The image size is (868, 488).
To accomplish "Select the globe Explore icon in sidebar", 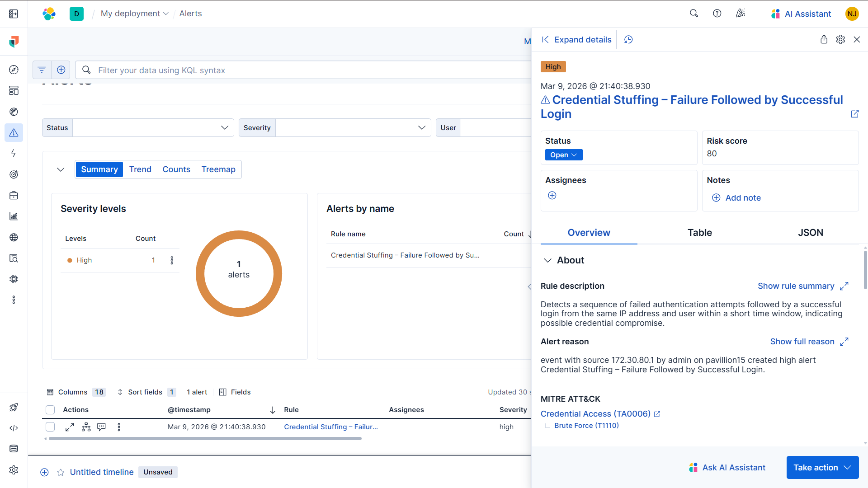I will click(14, 237).
